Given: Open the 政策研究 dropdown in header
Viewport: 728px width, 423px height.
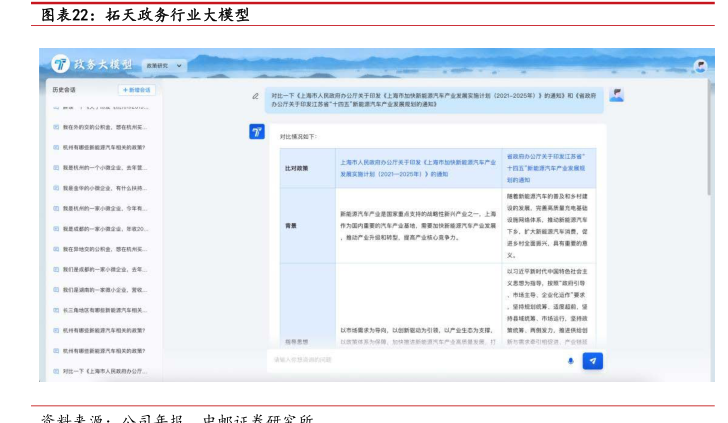Looking at the screenshot, I should pyautogui.click(x=165, y=65).
